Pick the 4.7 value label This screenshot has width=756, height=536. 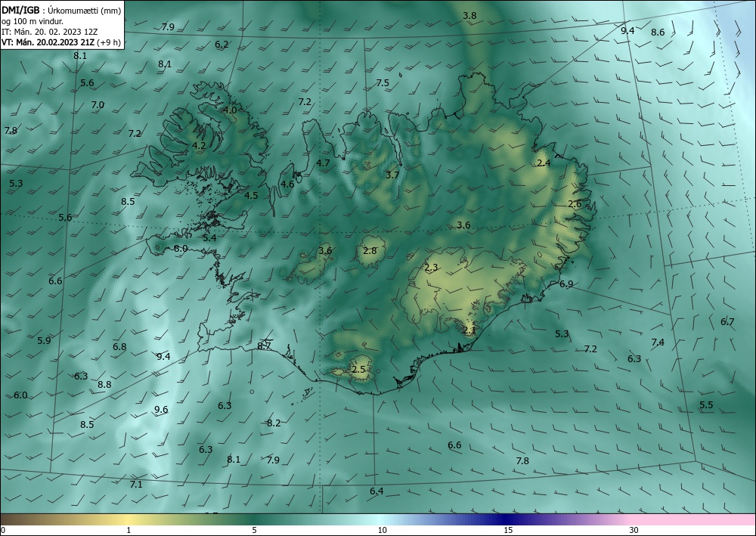click(x=323, y=163)
